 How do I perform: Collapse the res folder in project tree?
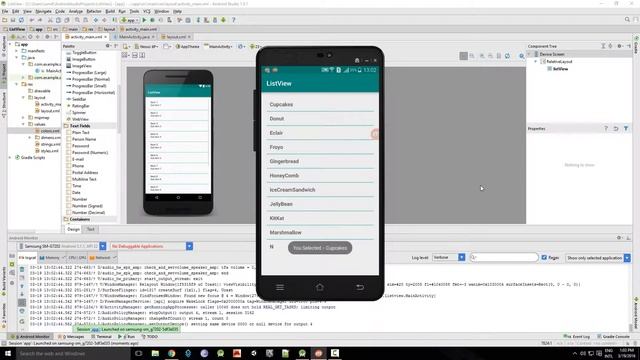[17, 84]
